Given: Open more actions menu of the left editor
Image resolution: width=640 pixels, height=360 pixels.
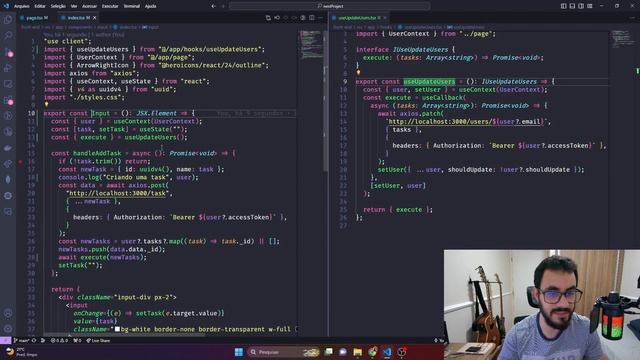Looking at the screenshot, I should click(320, 18).
